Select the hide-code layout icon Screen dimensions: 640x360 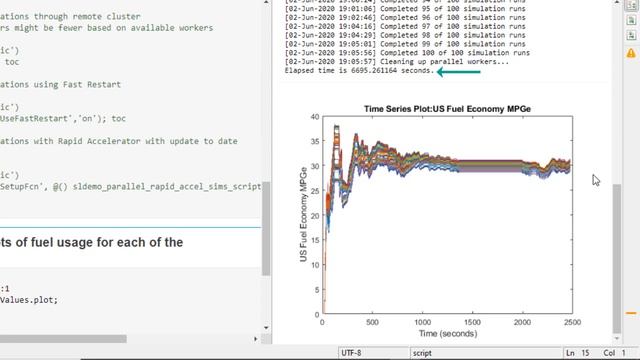click(631, 36)
